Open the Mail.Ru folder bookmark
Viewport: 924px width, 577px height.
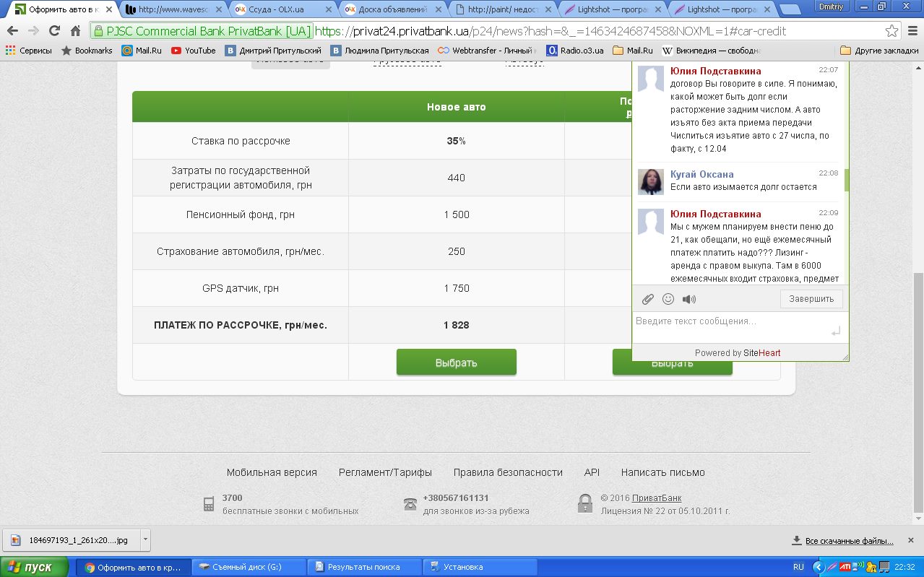[x=633, y=51]
